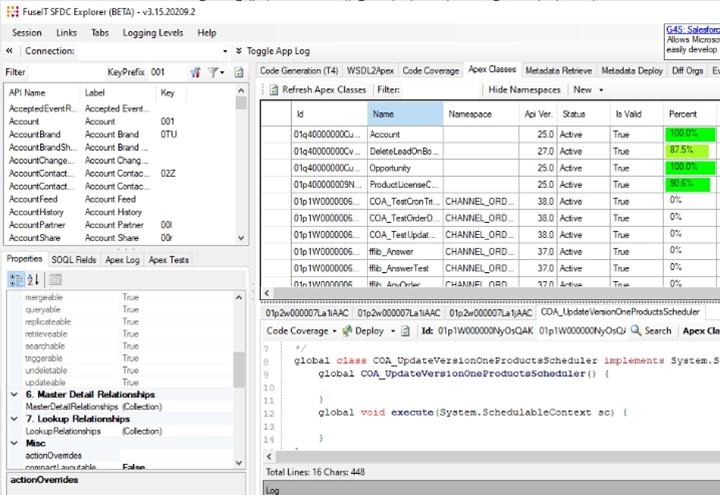The width and height of the screenshot is (720, 495).
Task: Click the Search button in the editor toolbar
Action: (651, 331)
